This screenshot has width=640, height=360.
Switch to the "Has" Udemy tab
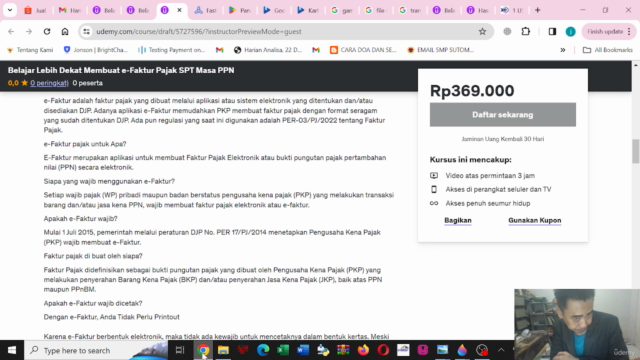point(478,10)
